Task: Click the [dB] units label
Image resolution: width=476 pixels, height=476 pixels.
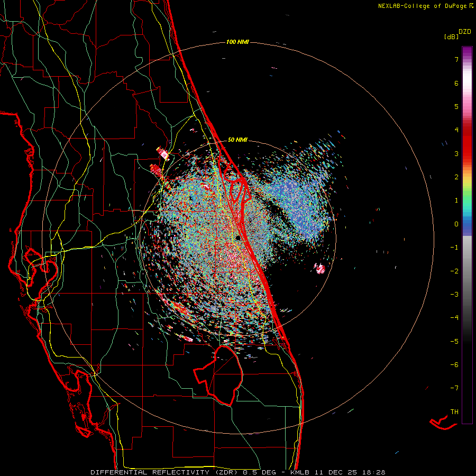Action: (451, 37)
